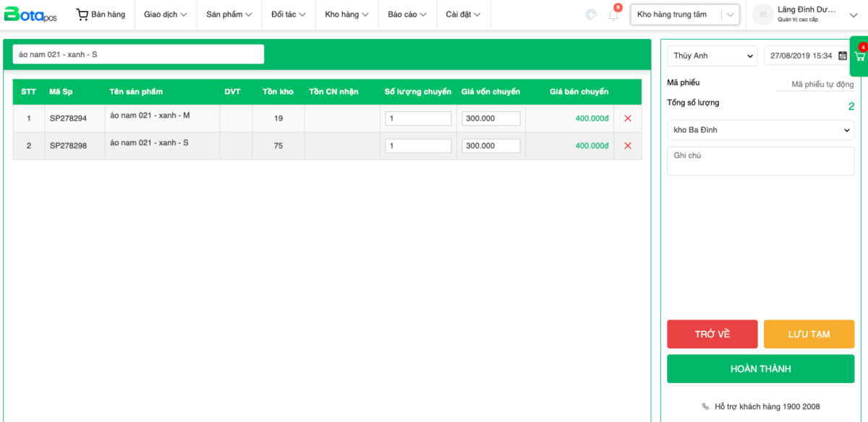Expand the Kho hàng menu

tap(346, 14)
